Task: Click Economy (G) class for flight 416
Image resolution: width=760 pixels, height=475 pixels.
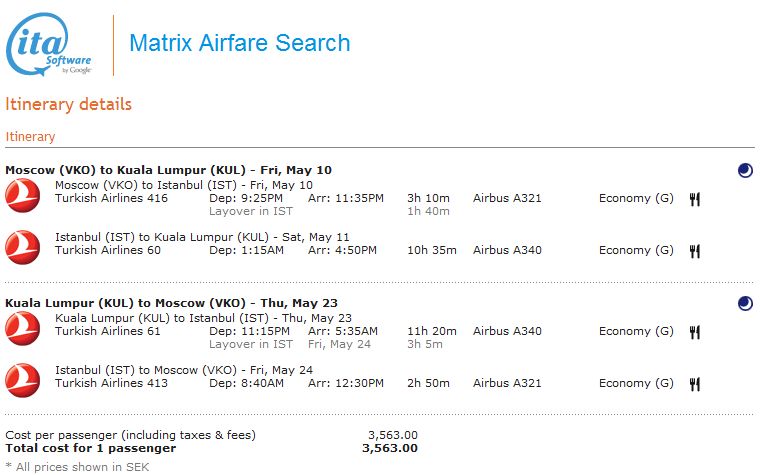Action: 636,199
